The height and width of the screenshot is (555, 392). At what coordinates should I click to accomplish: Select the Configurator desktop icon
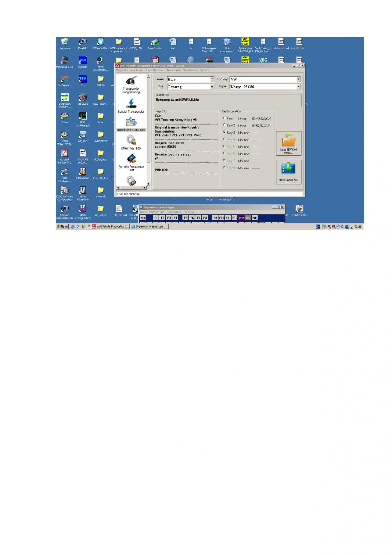[x=64, y=81]
